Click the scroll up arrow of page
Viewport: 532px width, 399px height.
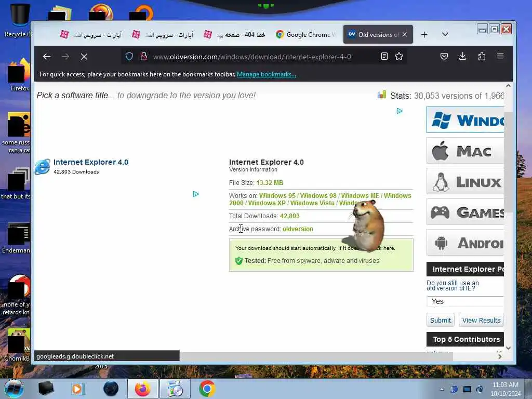click(508, 86)
